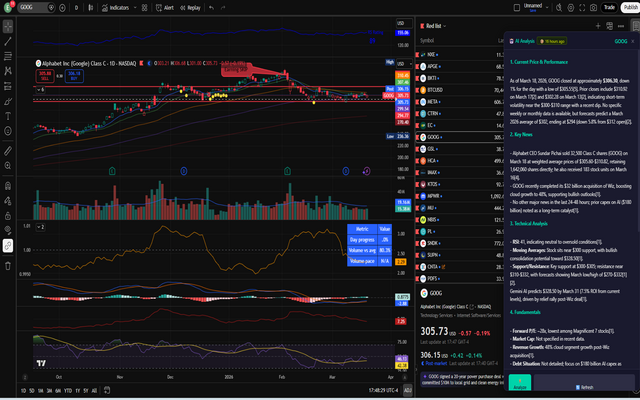This screenshot has height=400, width=640.
Task: Open the candlestick chart style selector
Action: (91, 8)
